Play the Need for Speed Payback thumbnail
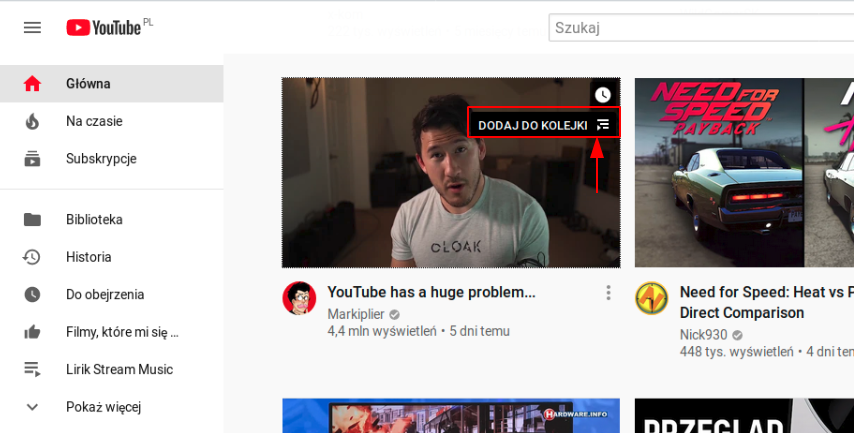This screenshot has width=854, height=433. pyautogui.click(x=745, y=173)
